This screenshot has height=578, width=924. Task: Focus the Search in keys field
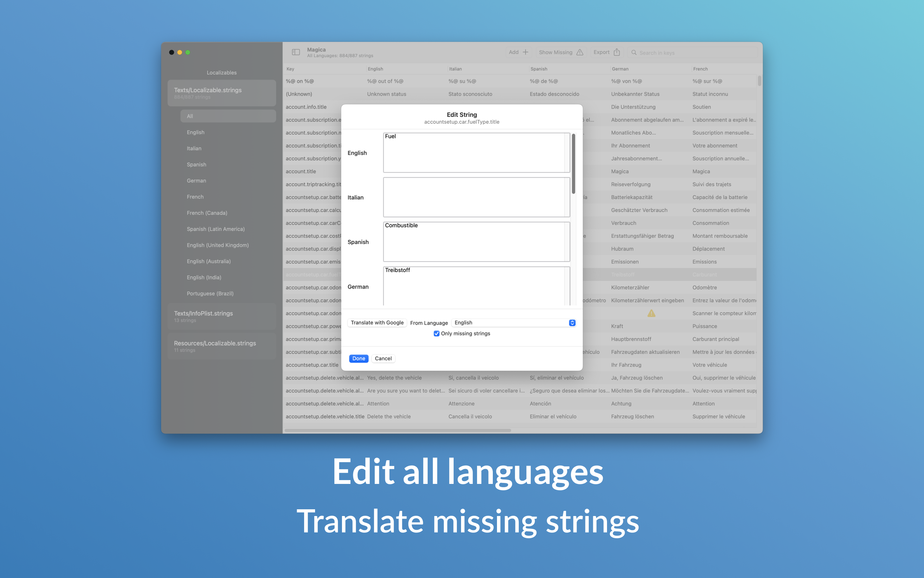pyautogui.click(x=692, y=53)
